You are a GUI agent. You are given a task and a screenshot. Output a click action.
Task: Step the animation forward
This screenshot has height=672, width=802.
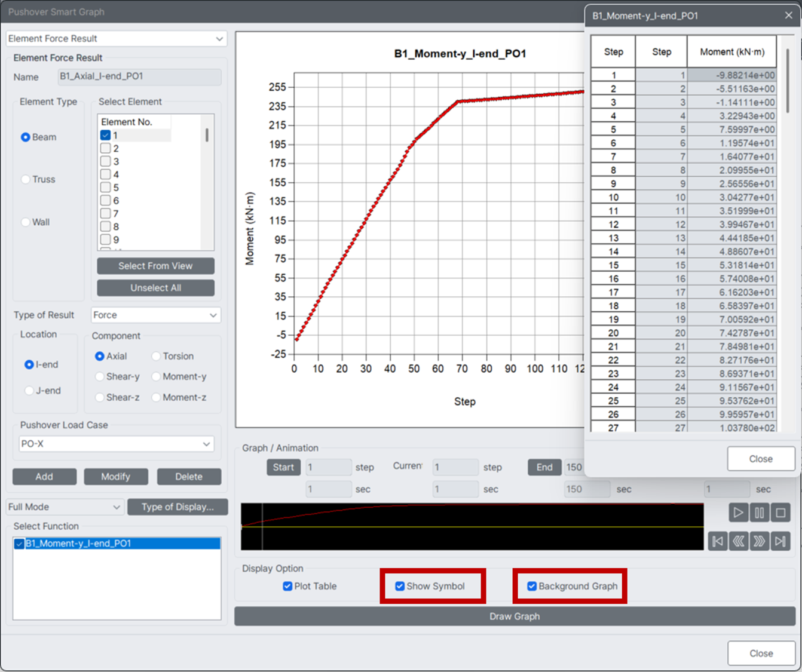pos(760,541)
